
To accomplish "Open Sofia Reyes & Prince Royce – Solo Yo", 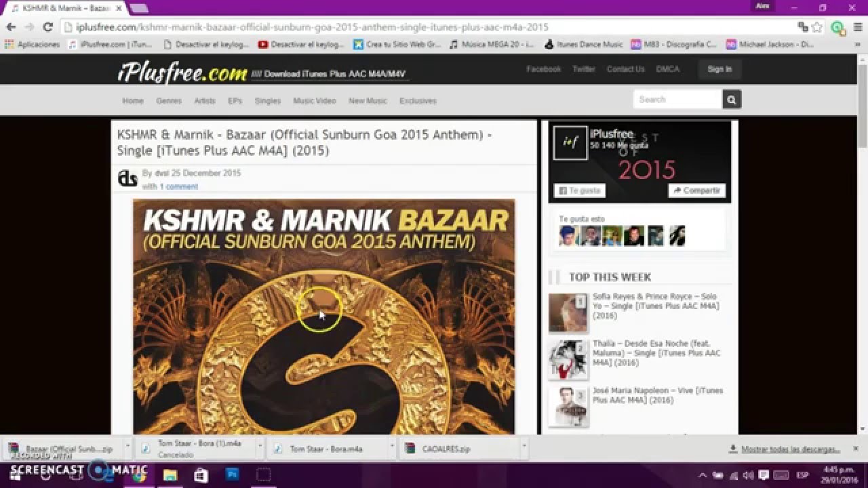I will (656, 306).
